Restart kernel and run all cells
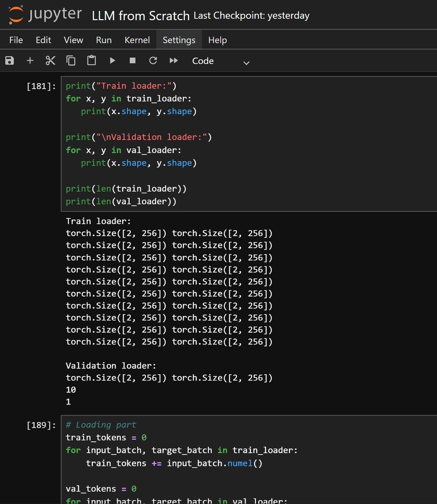 click(174, 61)
